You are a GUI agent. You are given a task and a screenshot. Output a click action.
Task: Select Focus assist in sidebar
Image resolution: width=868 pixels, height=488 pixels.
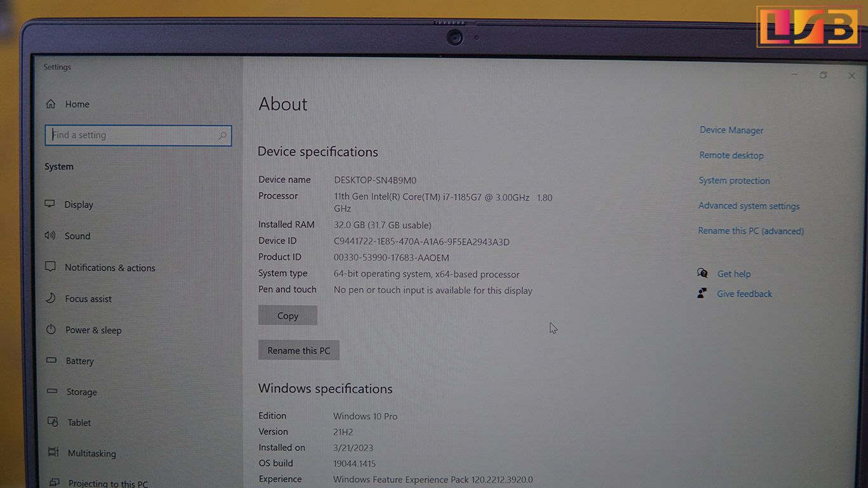pyautogui.click(x=88, y=299)
